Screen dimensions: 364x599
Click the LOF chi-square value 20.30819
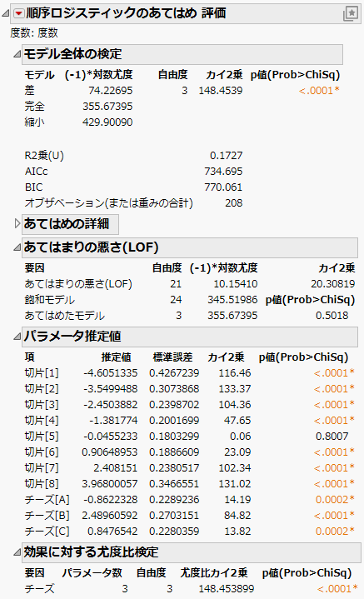coord(332,284)
